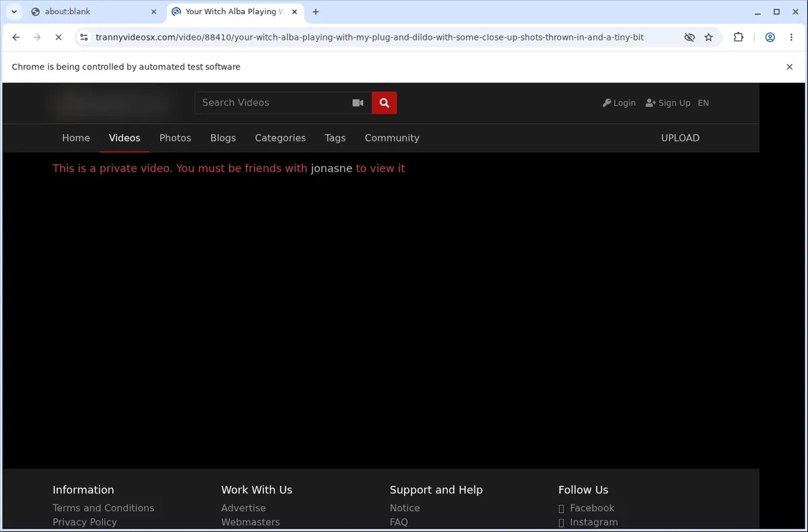This screenshot has width=808, height=532.
Task: Bookmark this page with the star icon
Action: (708, 38)
